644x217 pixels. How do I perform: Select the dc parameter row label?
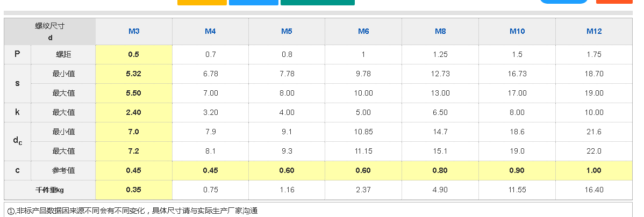[18, 141]
